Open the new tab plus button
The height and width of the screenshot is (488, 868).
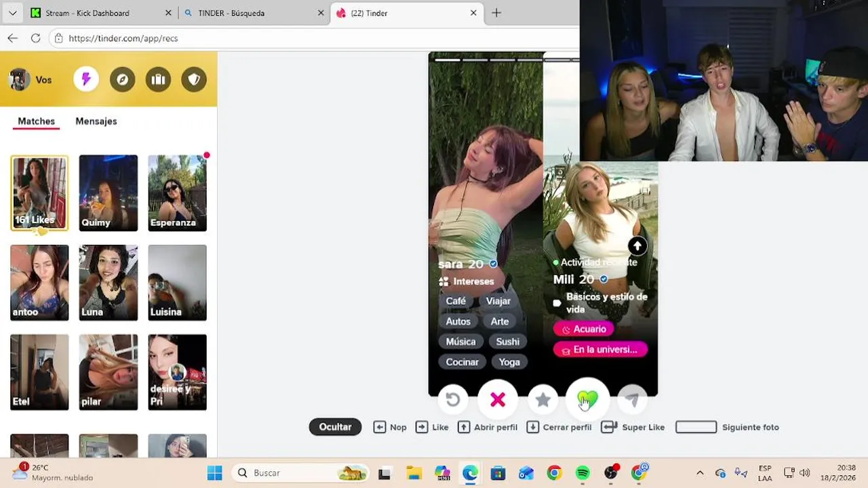(x=496, y=13)
